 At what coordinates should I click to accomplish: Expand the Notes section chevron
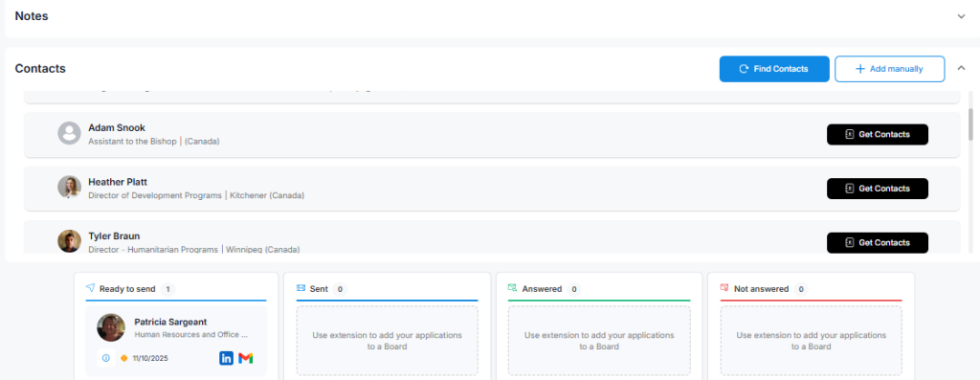pos(961,16)
